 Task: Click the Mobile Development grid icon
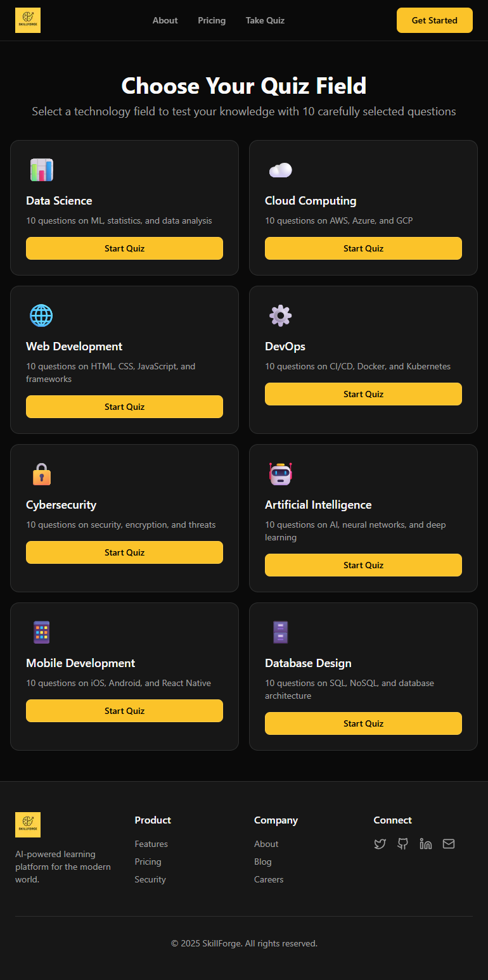(x=41, y=632)
